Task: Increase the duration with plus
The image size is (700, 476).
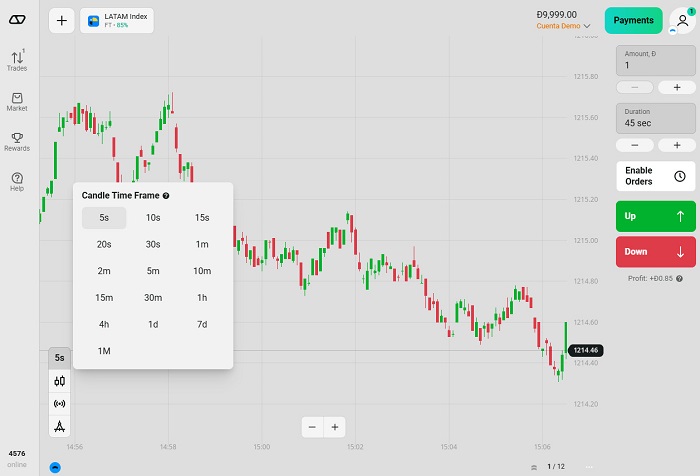Action: pyautogui.click(x=677, y=145)
